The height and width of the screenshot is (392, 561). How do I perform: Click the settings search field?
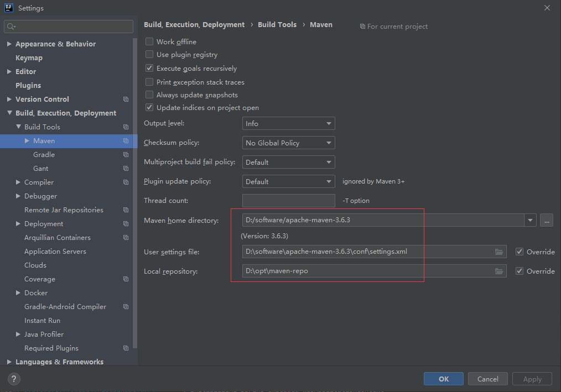[69, 27]
